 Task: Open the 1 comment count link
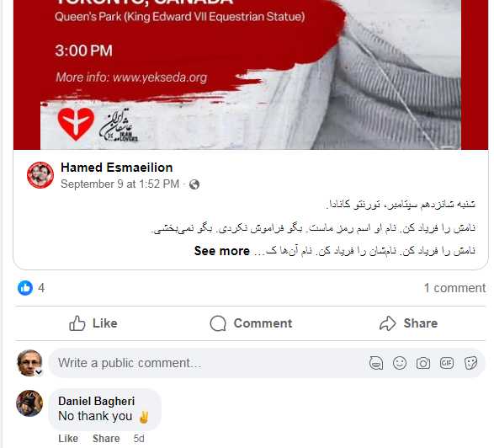pyautogui.click(x=454, y=288)
